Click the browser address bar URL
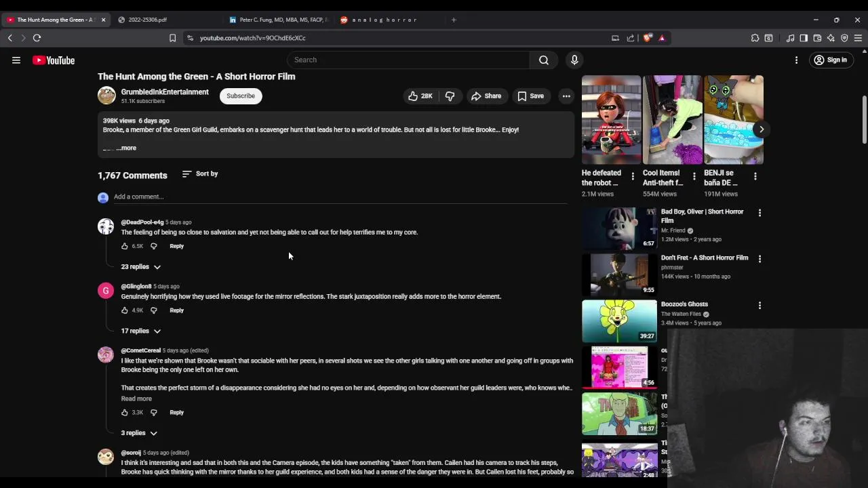The width and height of the screenshot is (868, 488). coord(252,38)
